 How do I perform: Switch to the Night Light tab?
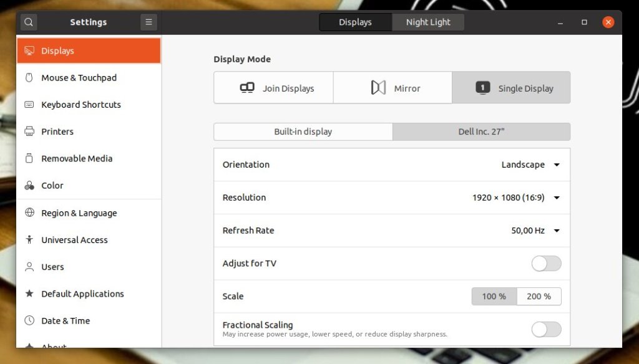tap(428, 22)
